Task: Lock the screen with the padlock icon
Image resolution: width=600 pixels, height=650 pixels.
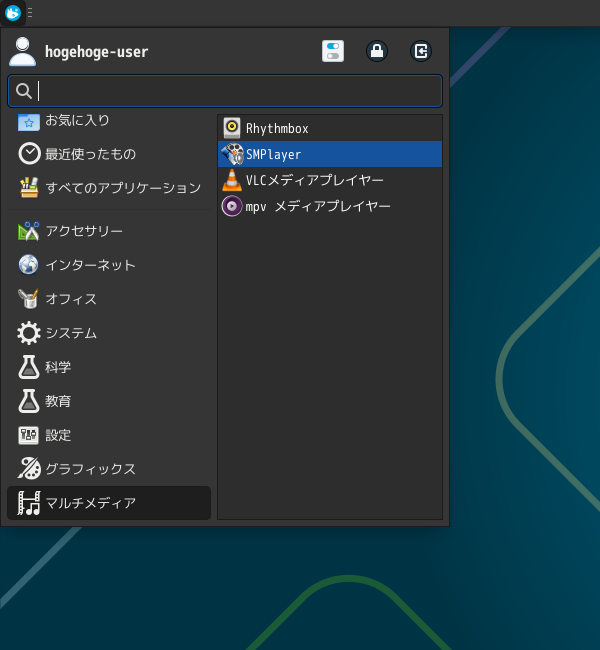Action: 377,51
